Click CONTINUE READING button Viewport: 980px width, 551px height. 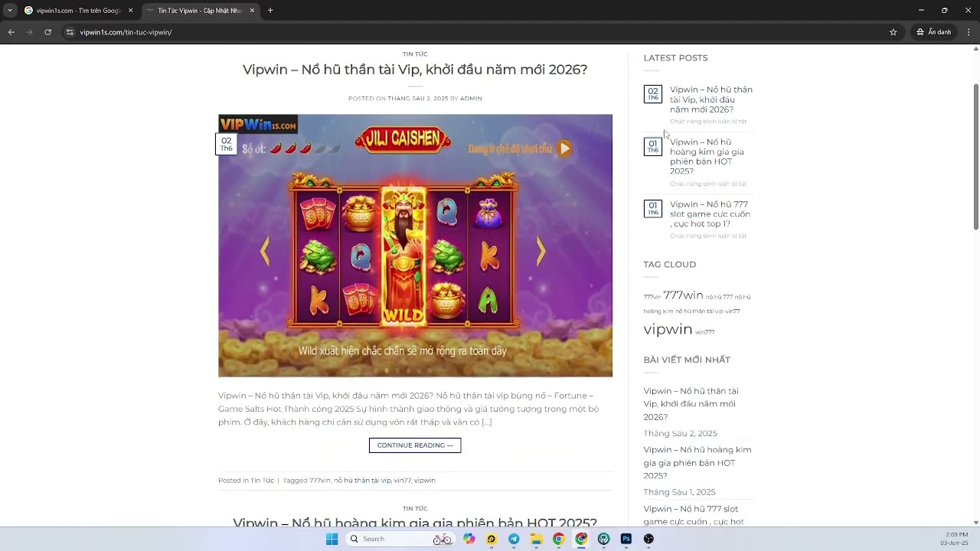click(x=415, y=445)
